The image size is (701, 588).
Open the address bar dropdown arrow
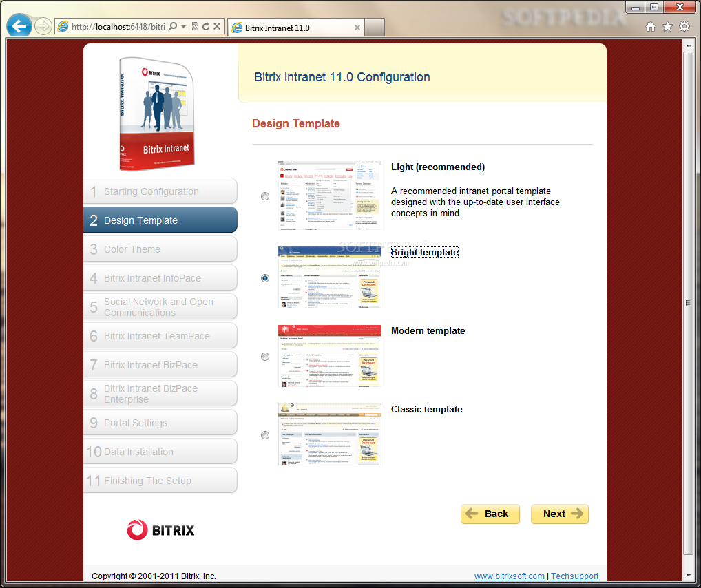point(183,27)
